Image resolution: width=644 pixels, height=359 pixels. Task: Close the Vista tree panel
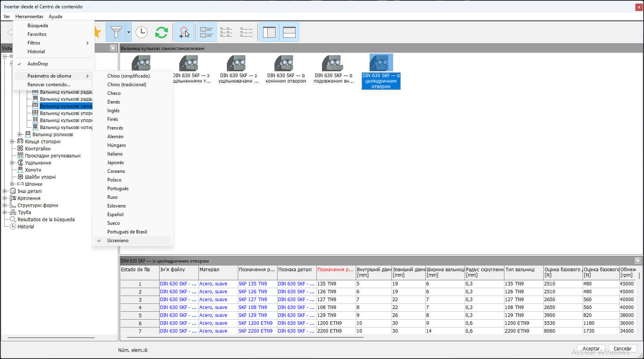tap(113, 48)
